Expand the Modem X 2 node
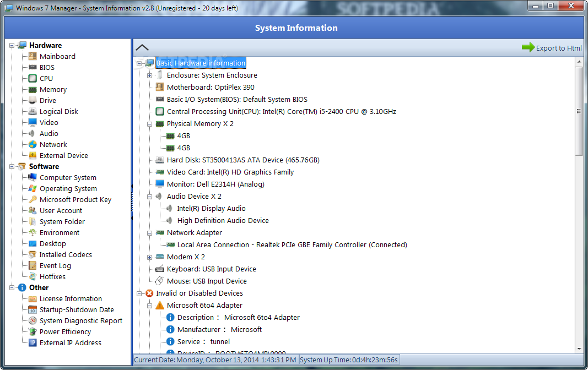The width and height of the screenshot is (588, 370). coord(150,257)
